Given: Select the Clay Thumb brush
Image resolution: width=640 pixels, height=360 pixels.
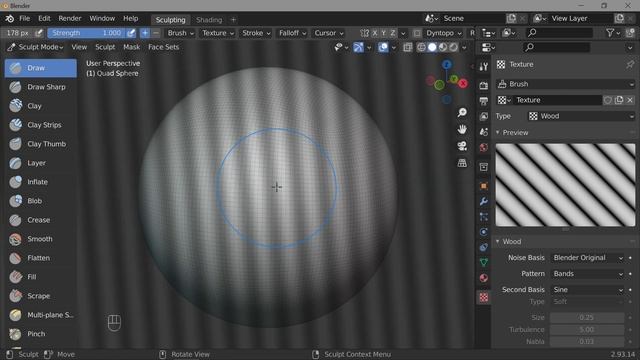Looking at the screenshot, I should (40, 144).
